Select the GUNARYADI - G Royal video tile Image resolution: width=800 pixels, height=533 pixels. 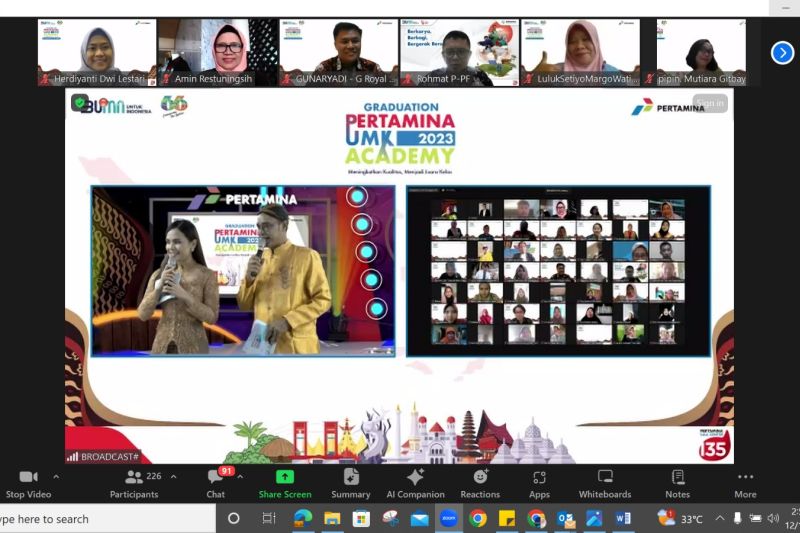coord(339,53)
